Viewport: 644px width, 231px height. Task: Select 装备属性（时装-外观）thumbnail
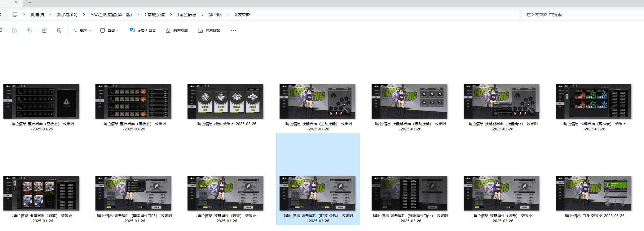point(317,193)
